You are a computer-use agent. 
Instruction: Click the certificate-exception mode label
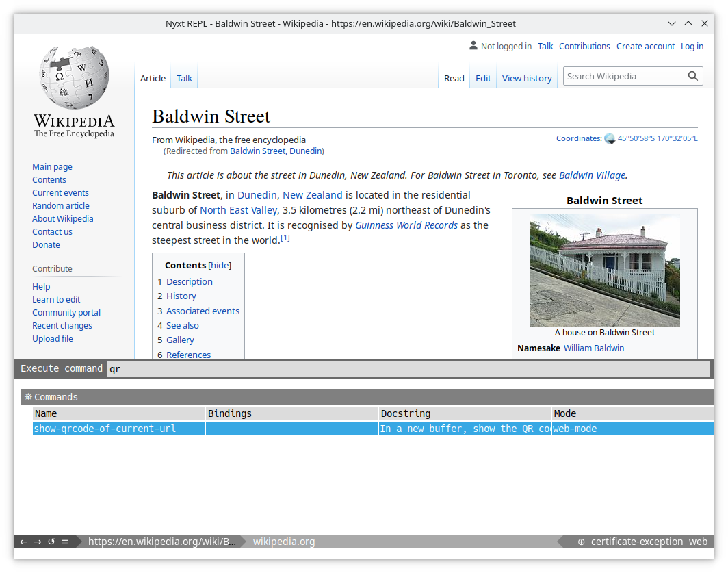click(x=636, y=542)
